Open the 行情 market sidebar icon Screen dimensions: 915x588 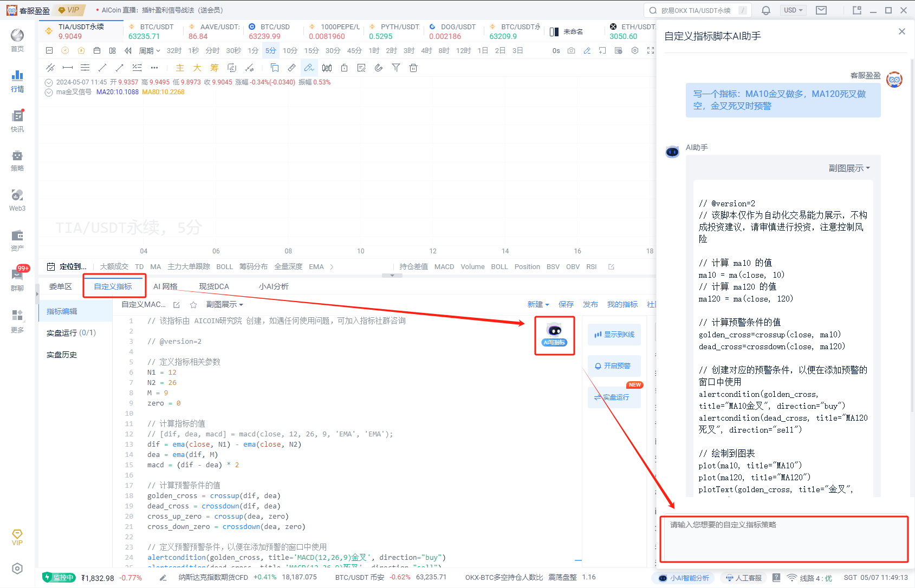17,81
